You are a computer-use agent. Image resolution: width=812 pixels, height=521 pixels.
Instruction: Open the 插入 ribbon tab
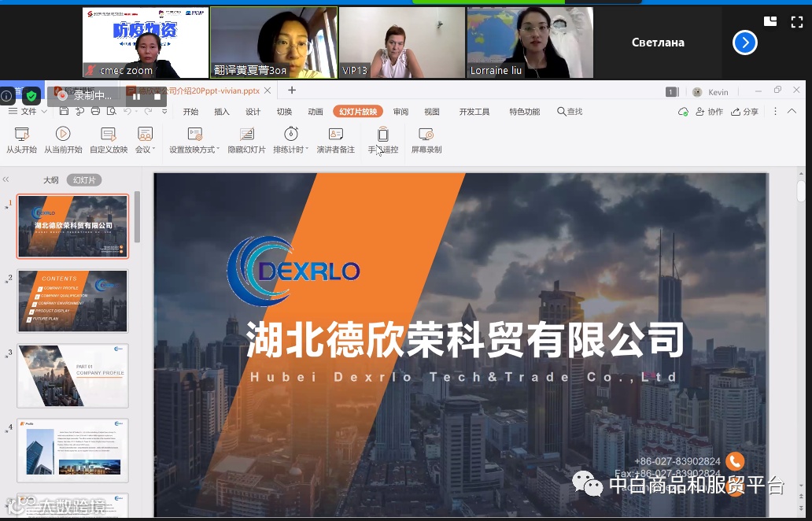click(x=222, y=111)
